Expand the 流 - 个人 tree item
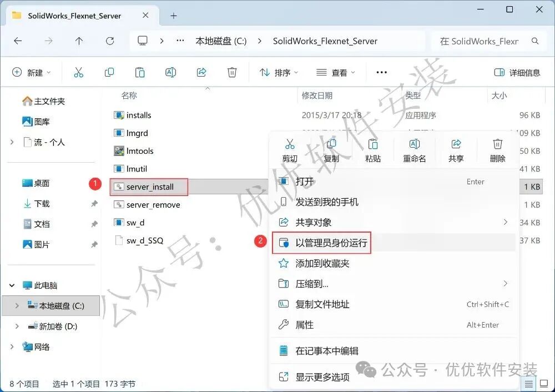555x392 pixels. [12, 142]
